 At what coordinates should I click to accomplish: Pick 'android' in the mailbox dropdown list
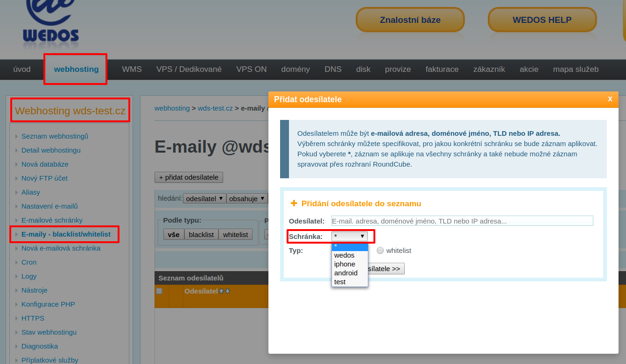345,273
